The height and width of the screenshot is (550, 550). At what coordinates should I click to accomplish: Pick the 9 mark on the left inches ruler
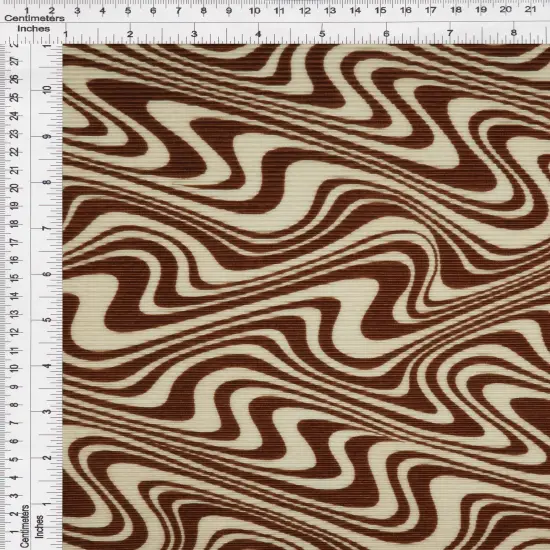(x=47, y=136)
